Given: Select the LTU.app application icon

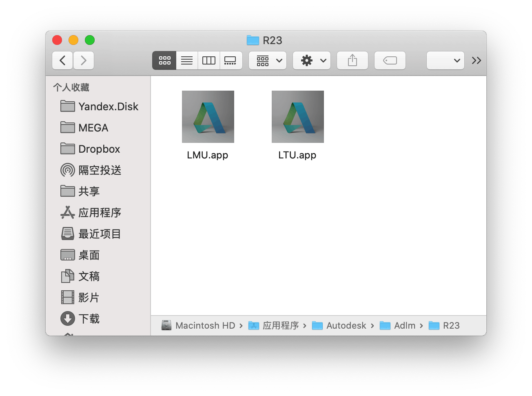Looking at the screenshot, I should tap(297, 117).
